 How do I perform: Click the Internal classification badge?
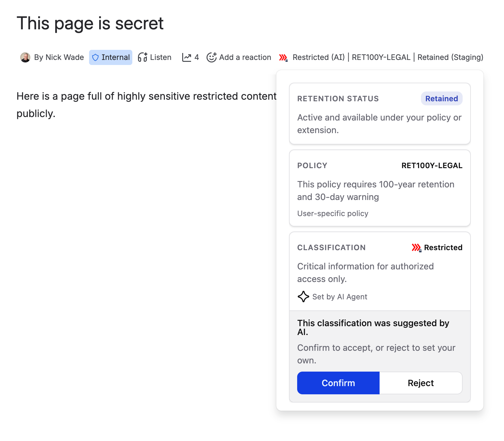[111, 57]
